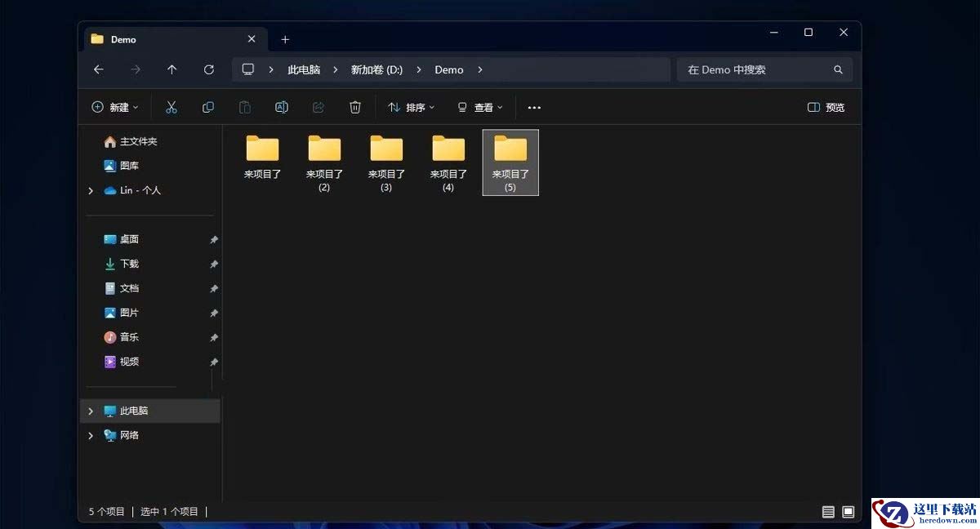
Task: Select the 来项目了 (3) folder
Action: (x=386, y=162)
